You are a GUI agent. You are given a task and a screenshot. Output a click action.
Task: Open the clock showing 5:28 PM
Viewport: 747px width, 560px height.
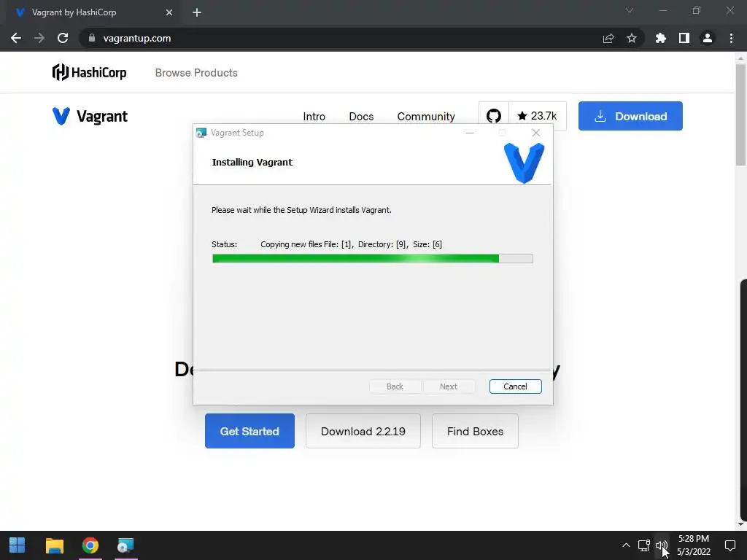point(694,545)
